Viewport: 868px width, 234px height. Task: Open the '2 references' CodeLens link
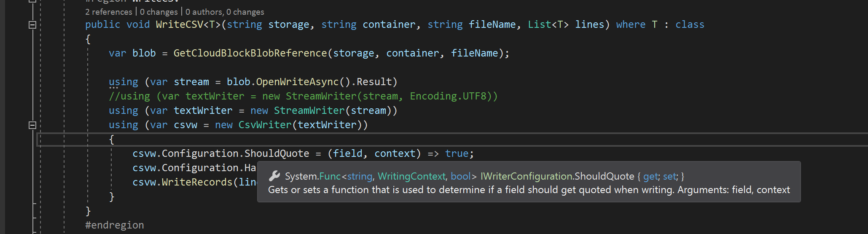point(108,12)
